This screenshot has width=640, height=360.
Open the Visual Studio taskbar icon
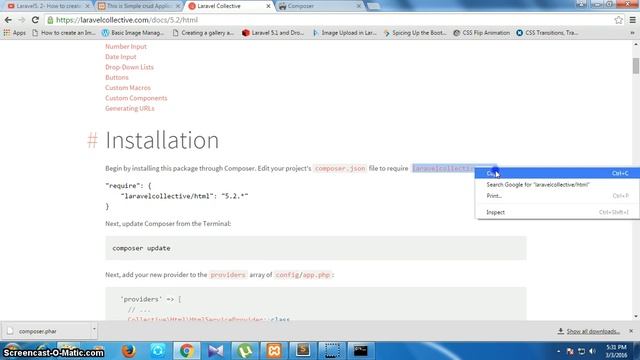coord(216,351)
